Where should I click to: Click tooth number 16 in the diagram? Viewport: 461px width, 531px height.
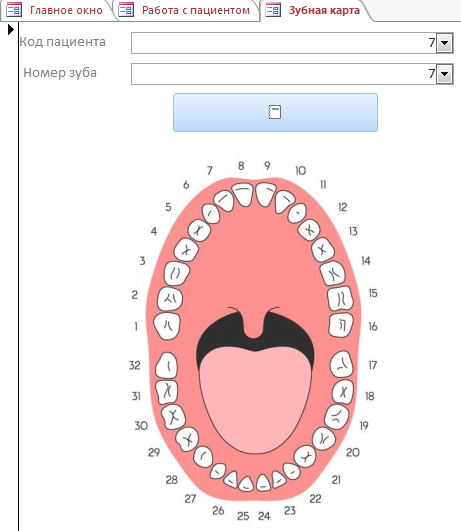pos(340,325)
